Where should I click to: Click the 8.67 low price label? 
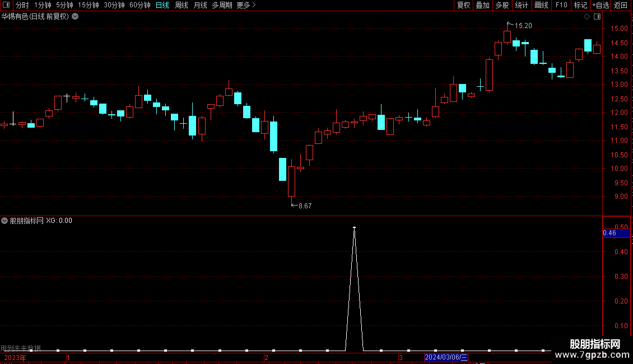[305, 206]
